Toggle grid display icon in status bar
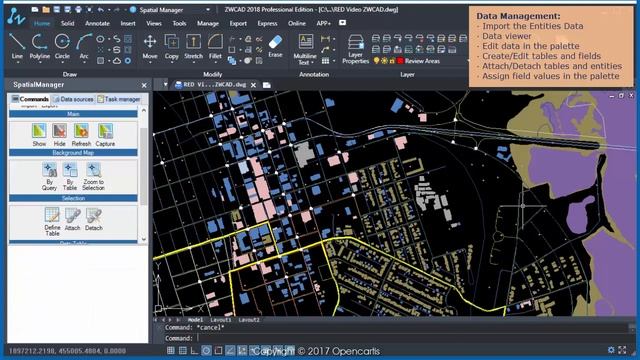This screenshot has width=640, height=360. 183,350
